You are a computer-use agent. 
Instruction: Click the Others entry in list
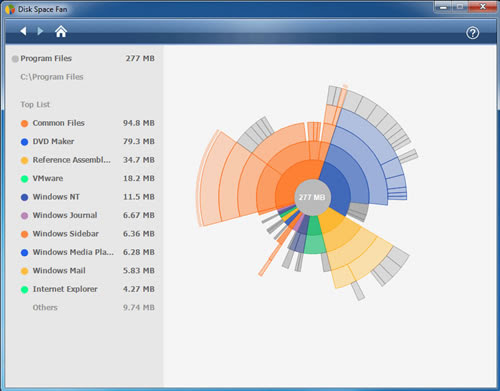(x=88, y=307)
